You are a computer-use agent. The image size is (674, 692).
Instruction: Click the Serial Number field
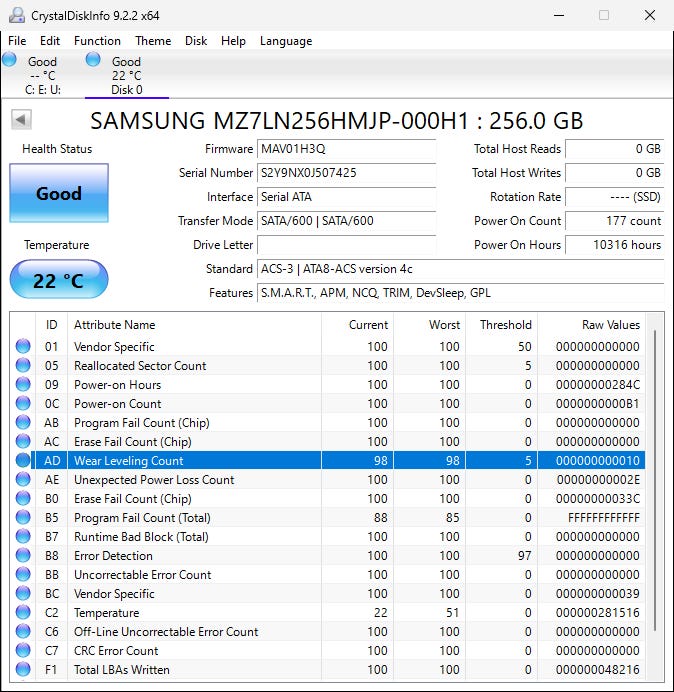pos(346,173)
